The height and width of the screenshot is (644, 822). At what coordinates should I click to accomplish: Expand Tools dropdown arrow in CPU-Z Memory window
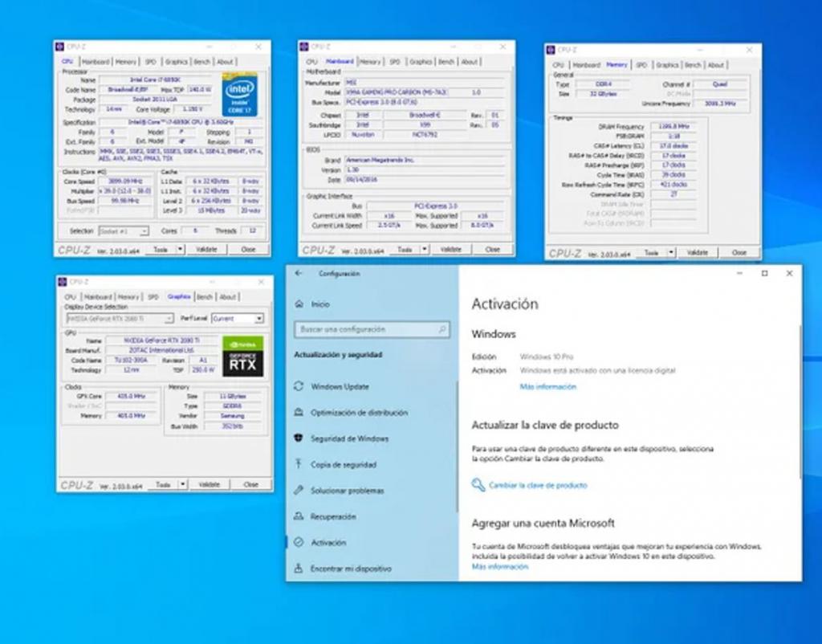671,253
